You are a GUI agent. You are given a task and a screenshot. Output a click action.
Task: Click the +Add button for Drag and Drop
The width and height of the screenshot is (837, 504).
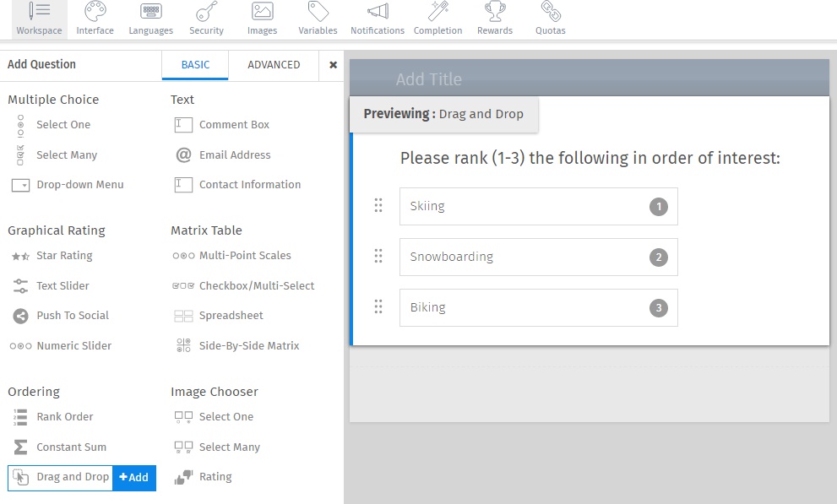tap(133, 478)
